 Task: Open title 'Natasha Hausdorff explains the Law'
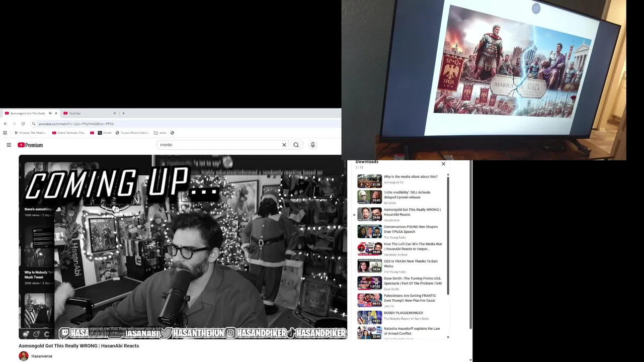(412, 331)
